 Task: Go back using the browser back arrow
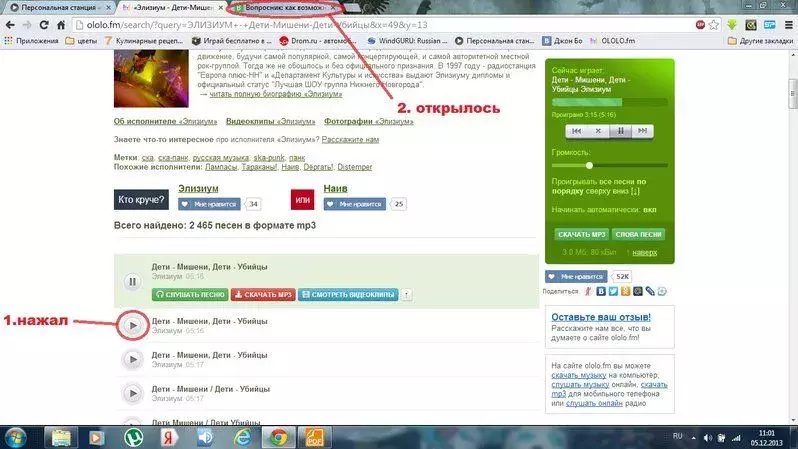click(x=10, y=25)
